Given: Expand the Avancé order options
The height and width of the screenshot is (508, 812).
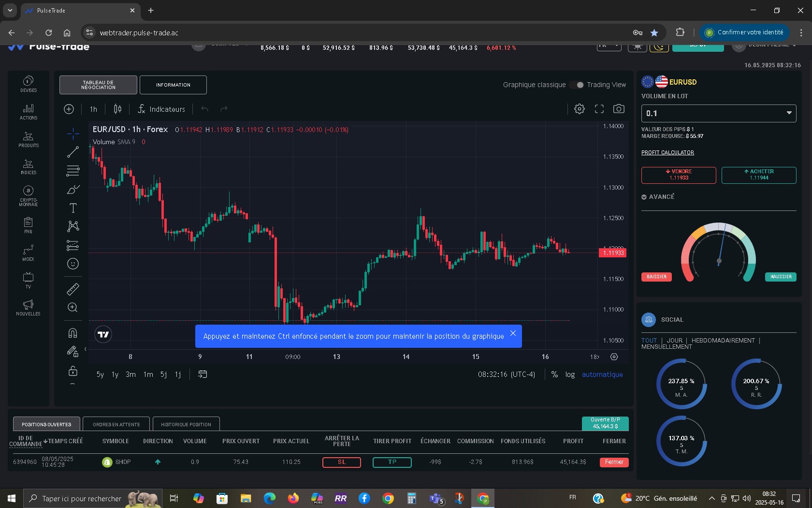Looking at the screenshot, I should 658,197.
